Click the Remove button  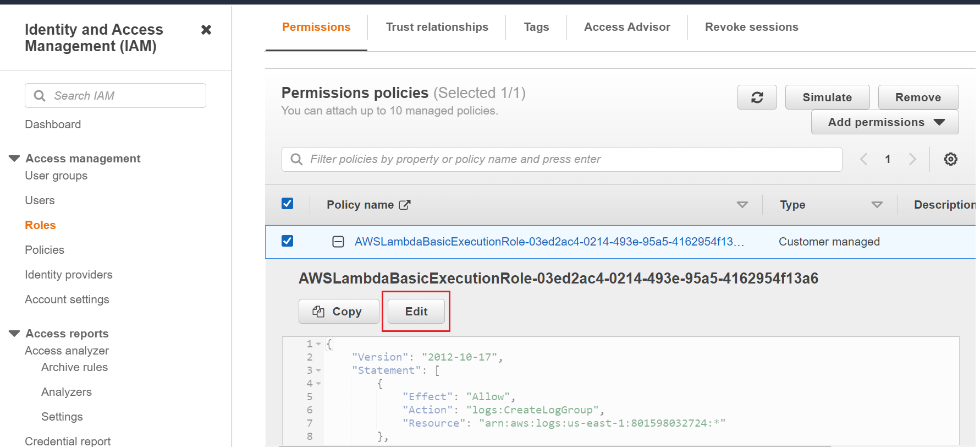coord(918,97)
